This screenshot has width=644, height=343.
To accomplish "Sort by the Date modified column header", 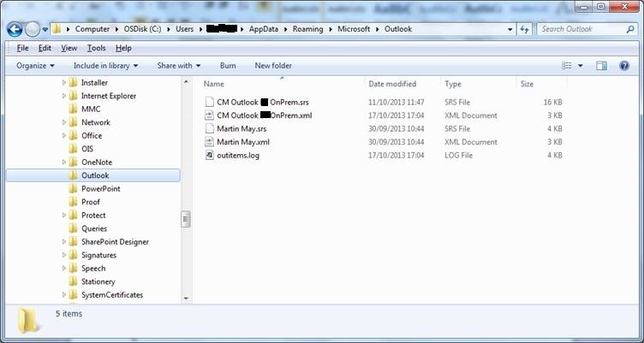I will click(x=392, y=84).
